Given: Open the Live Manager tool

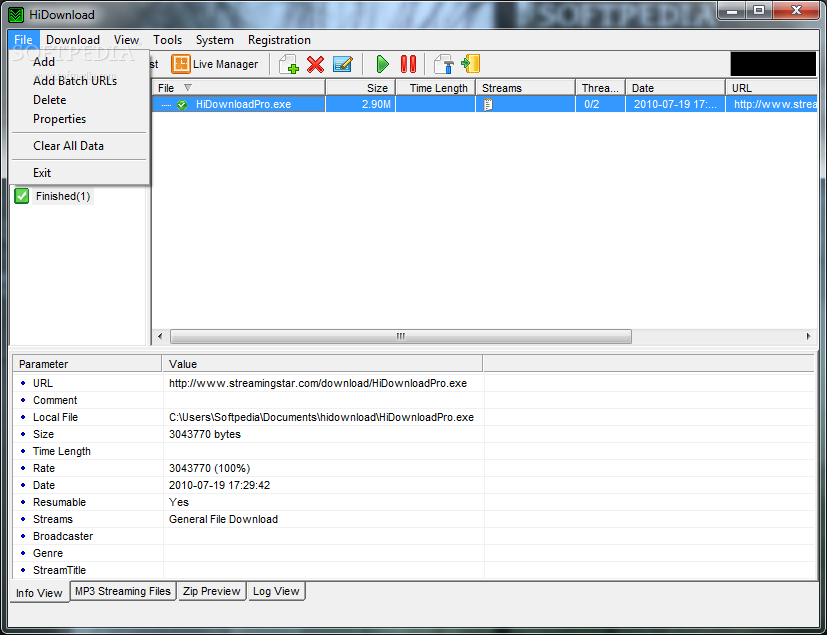Looking at the screenshot, I should 215,64.
